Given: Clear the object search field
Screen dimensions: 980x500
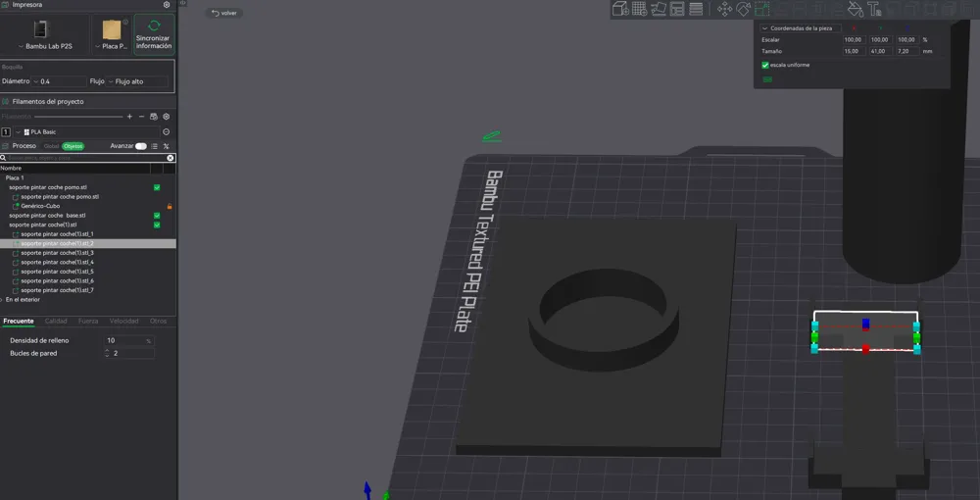Looking at the screenshot, I should tap(170, 158).
